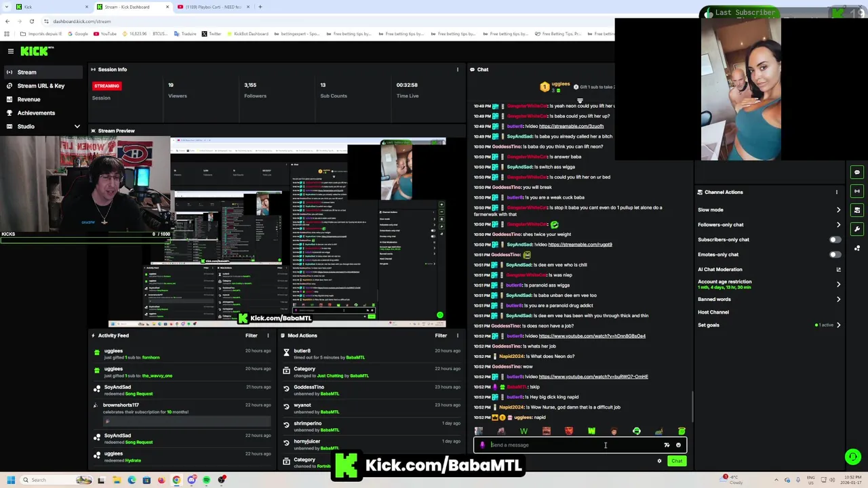Switch to the Kick browser tab
The height and width of the screenshot is (488, 868).
[51, 7]
